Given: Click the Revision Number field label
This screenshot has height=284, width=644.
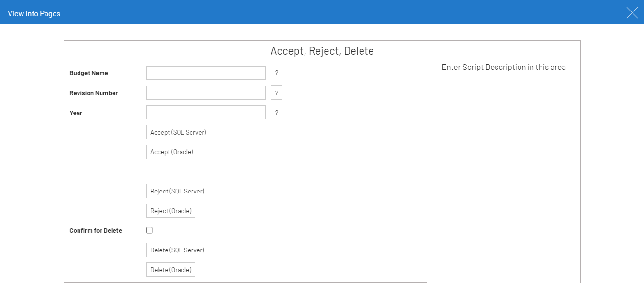Looking at the screenshot, I should (93, 93).
